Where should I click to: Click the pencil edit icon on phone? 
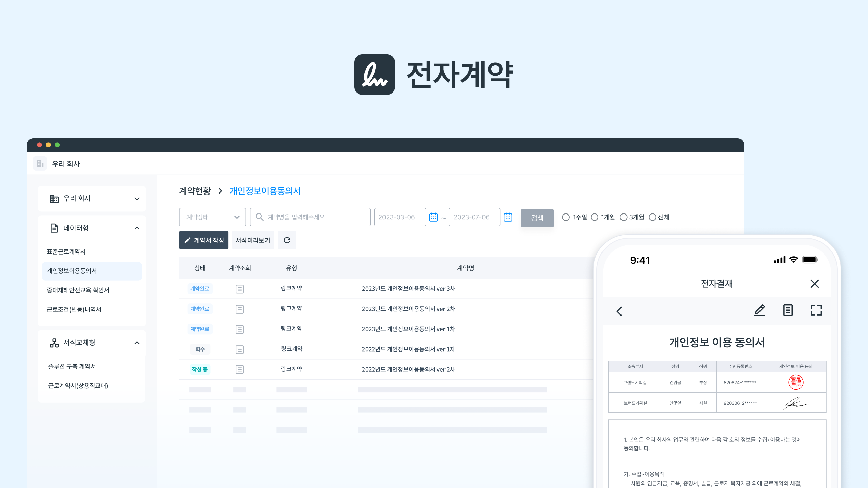[x=759, y=310]
